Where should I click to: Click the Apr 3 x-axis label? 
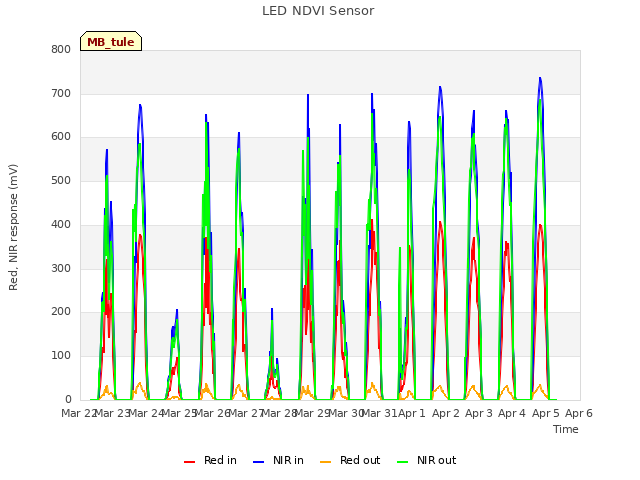479,413
